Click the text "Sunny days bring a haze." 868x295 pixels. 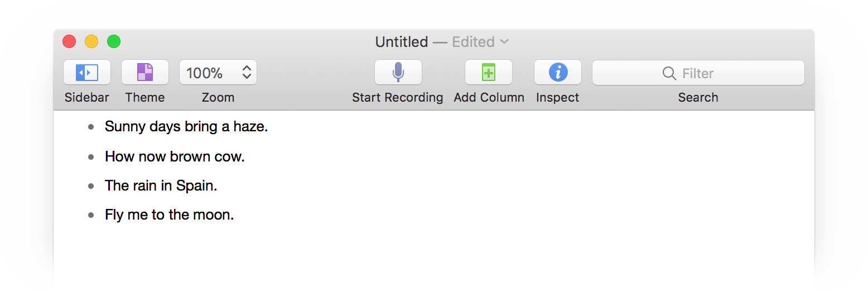(x=186, y=127)
